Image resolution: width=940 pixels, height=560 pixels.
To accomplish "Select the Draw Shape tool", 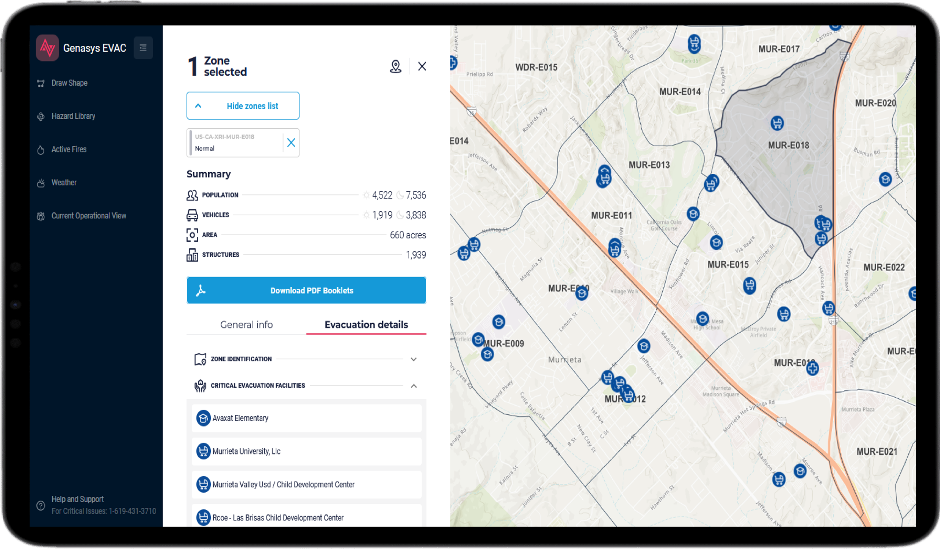I will click(69, 83).
